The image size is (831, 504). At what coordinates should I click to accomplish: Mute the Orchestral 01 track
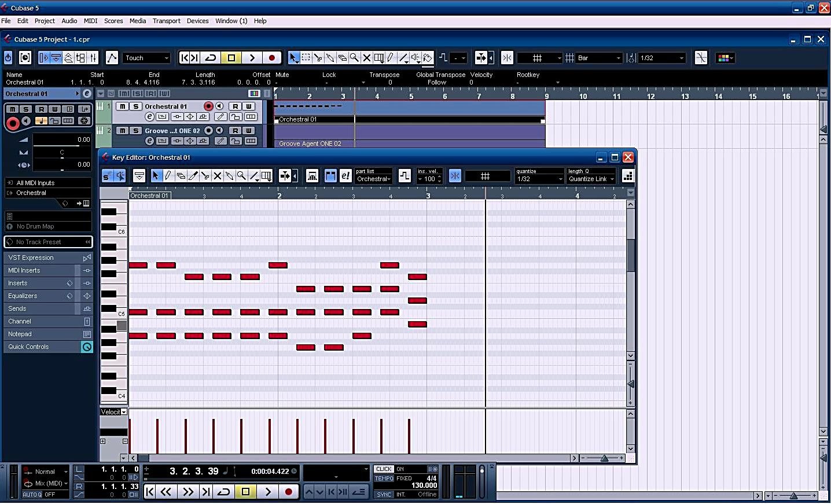(x=122, y=106)
